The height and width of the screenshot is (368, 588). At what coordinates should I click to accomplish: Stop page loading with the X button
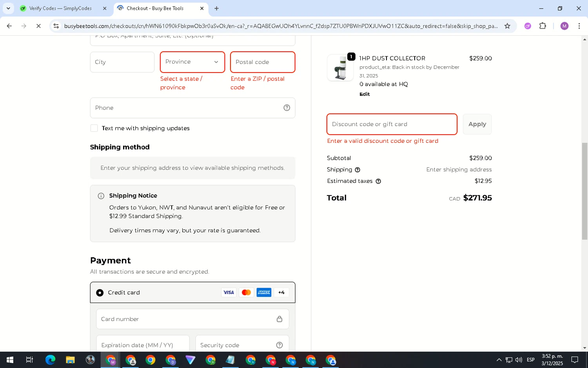(x=38, y=26)
